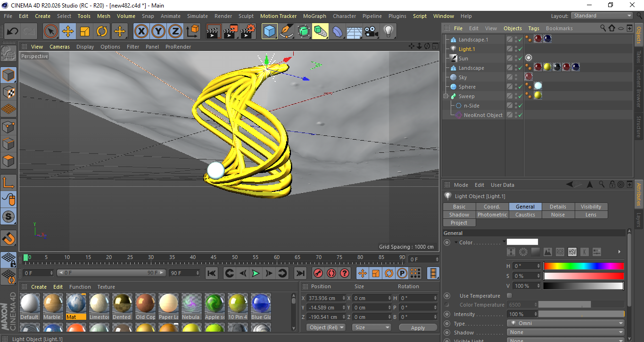The width and height of the screenshot is (644, 342).
Task: Select the Scale tool
Action: click(x=85, y=32)
